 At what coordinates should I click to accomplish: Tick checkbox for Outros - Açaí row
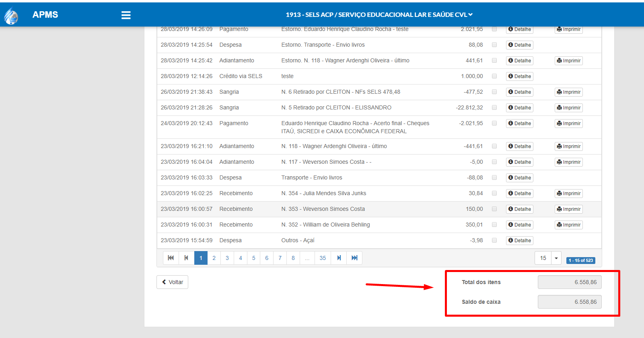pyautogui.click(x=494, y=240)
